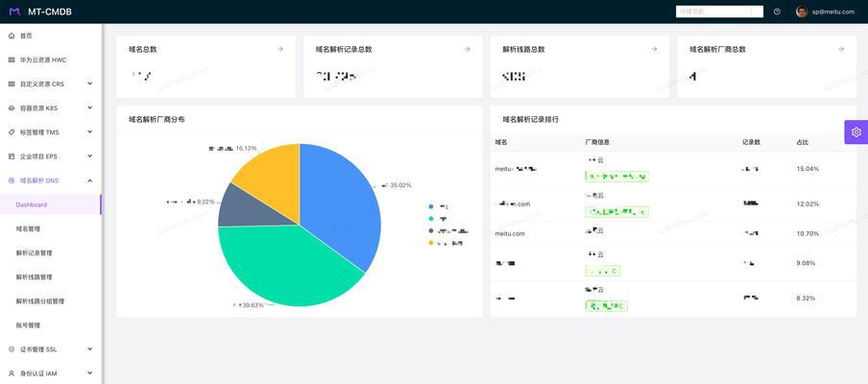The width and height of the screenshot is (868, 384).
Task: Toggle the green legend dot
Action: pos(431,219)
